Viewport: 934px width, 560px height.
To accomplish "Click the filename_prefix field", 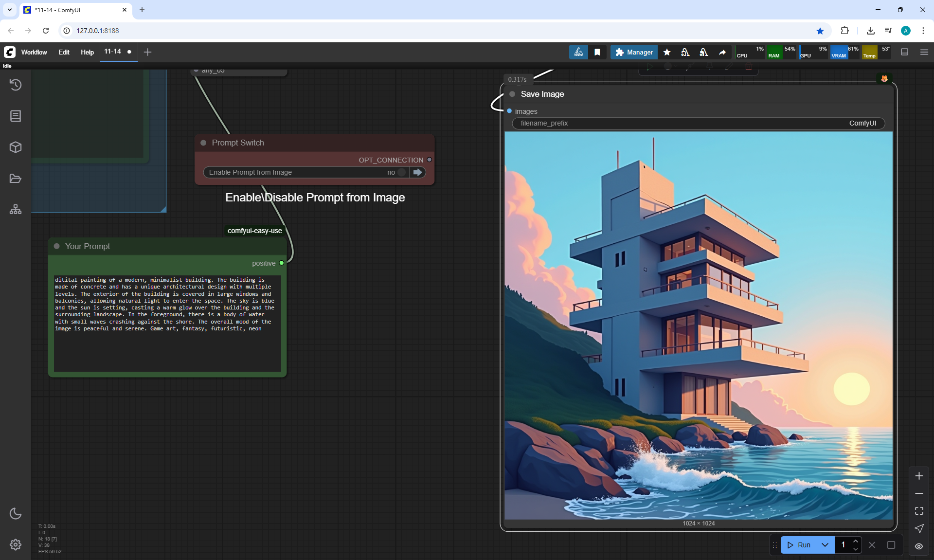I will 698,123.
